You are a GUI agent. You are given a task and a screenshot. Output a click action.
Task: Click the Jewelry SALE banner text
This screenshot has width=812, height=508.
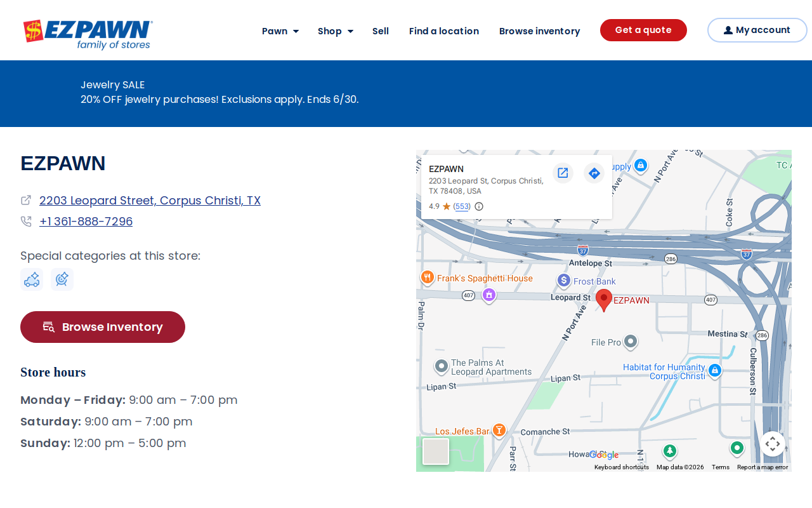[x=112, y=84]
